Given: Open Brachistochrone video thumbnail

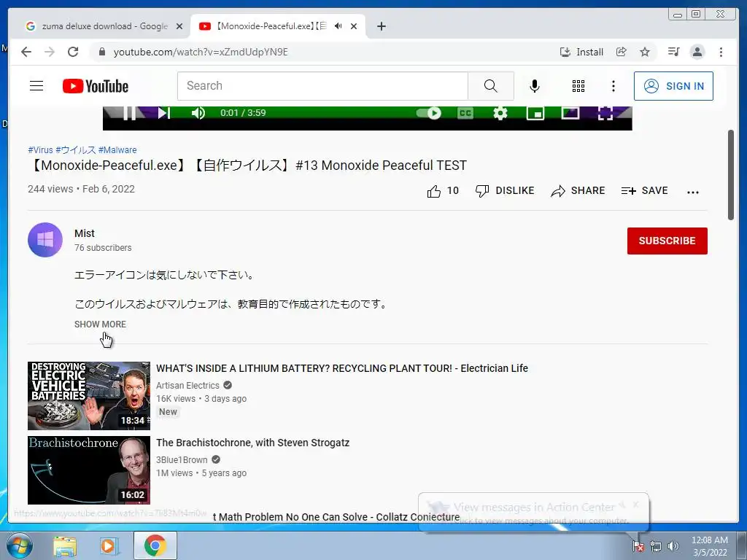Looking at the screenshot, I should [x=88, y=470].
